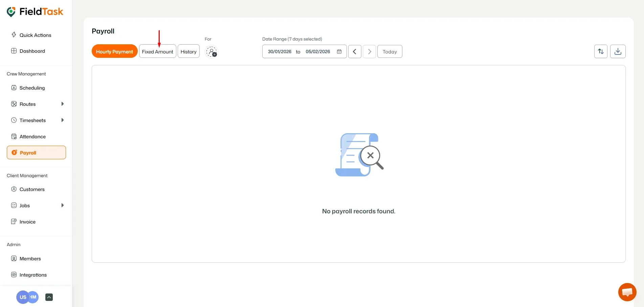644x307 pixels.
Task: Switch payment mode to Hourly Payment
Action: coord(114,51)
